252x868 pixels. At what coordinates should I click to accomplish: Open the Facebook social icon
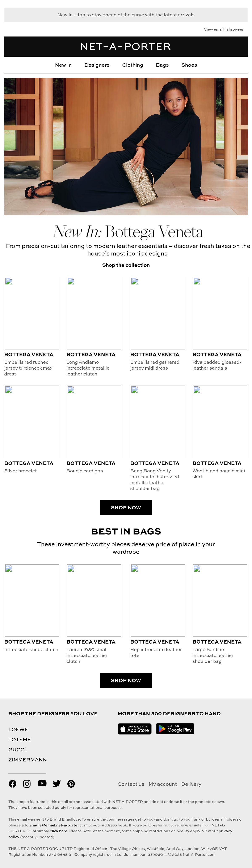click(12, 784)
